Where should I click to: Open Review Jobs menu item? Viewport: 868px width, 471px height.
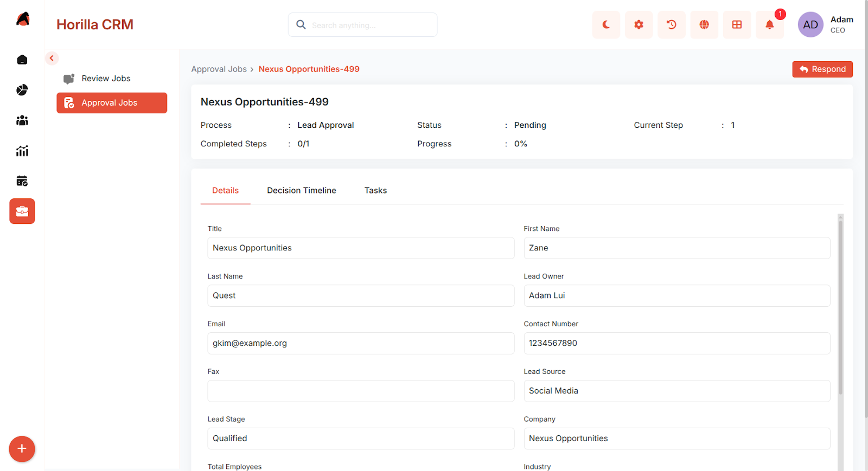point(112,79)
